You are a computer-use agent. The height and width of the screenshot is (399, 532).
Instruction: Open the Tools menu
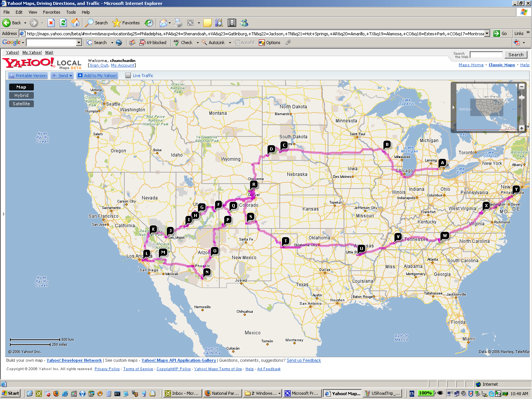pos(71,12)
